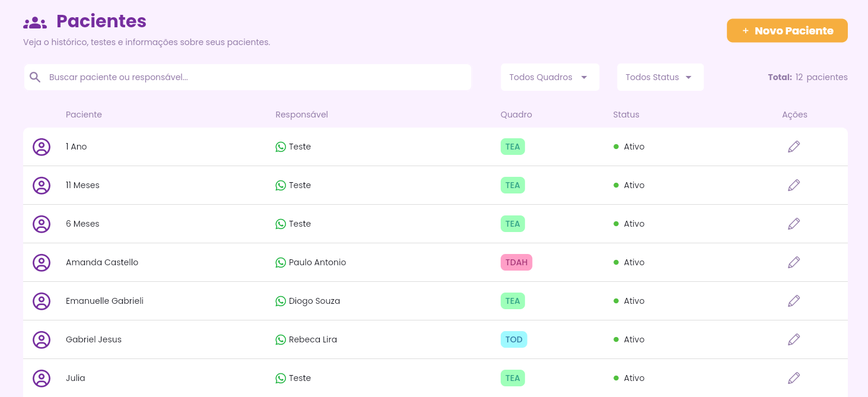Open the Todos Quadros dropdown
Image resolution: width=868 pixels, height=397 pixels.
pos(549,77)
